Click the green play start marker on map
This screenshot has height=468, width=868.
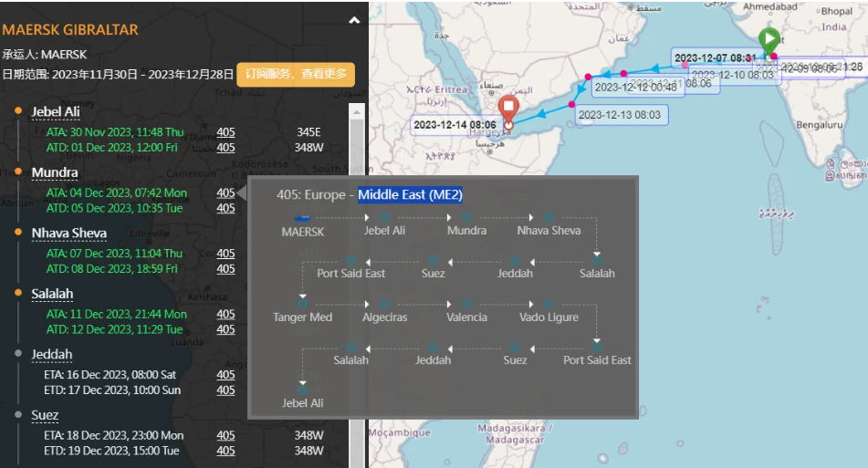pos(769,40)
